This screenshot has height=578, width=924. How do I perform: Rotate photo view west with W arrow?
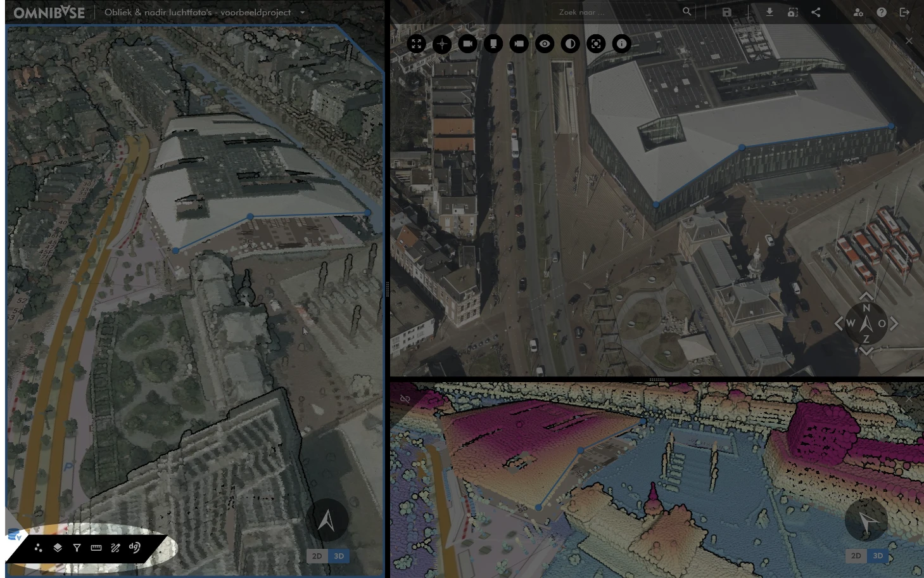839,323
